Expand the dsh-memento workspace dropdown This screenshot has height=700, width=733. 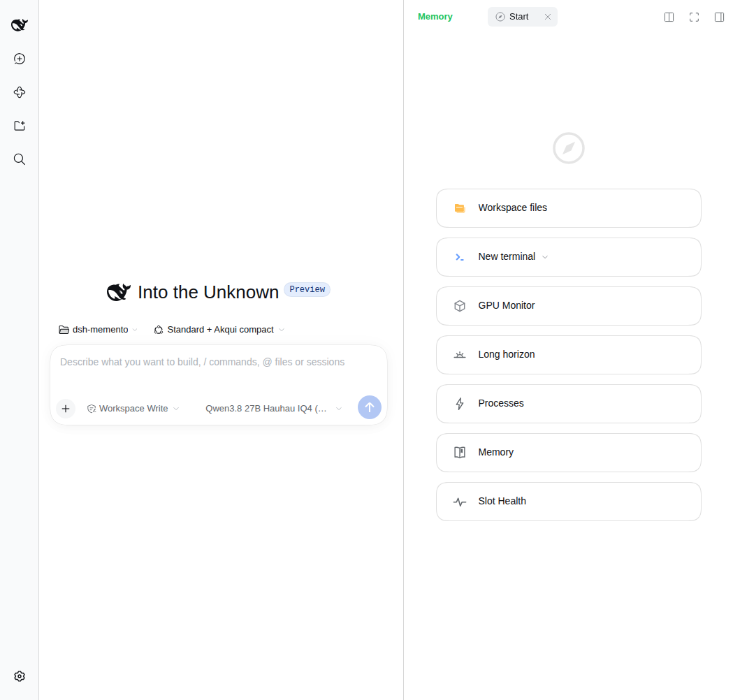click(x=98, y=330)
